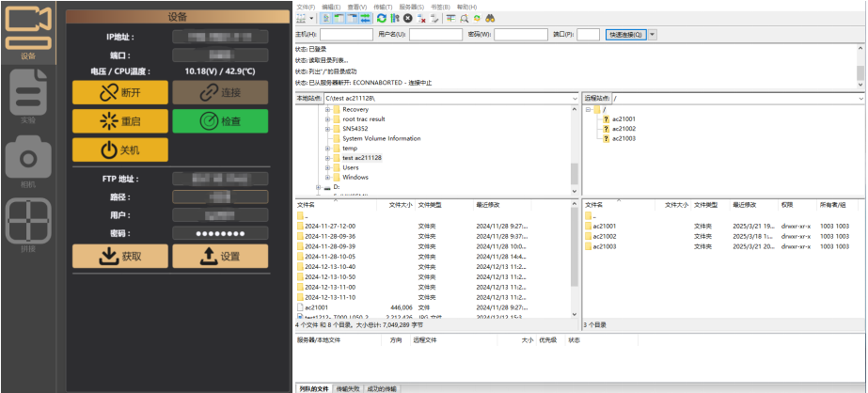Toggle the message log display
868x393 pixels.
click(x=325, y=18)
